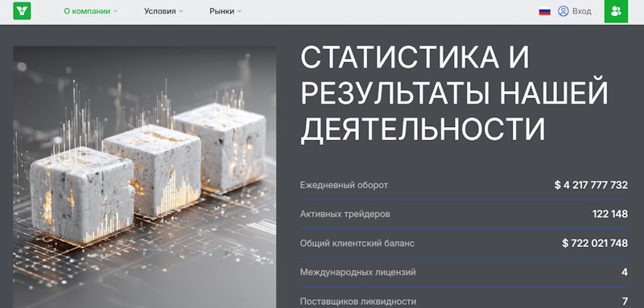This screenshot has width=644, height=308.
Task: Click the СТАТИСТИКА И РЕЗУЛЬТАТЫ heading
Action: (454, 93)
